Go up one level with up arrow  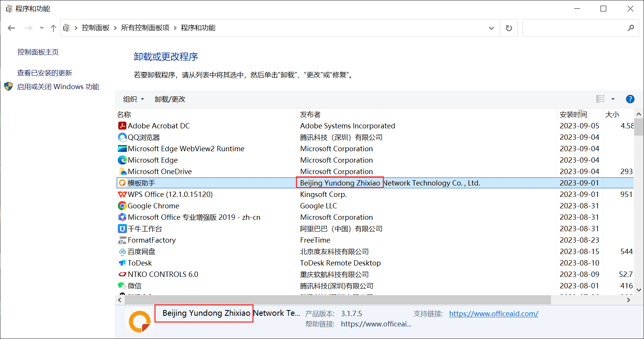point(53,28)
